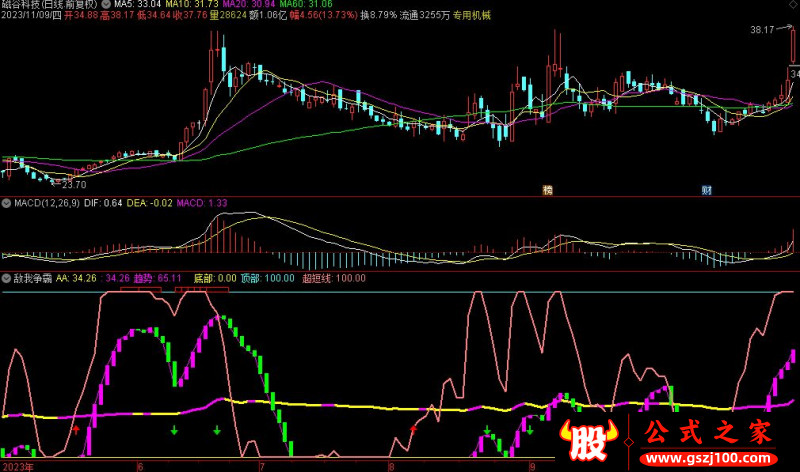Click month 9 on the time axis

click(x=532, y=467)
